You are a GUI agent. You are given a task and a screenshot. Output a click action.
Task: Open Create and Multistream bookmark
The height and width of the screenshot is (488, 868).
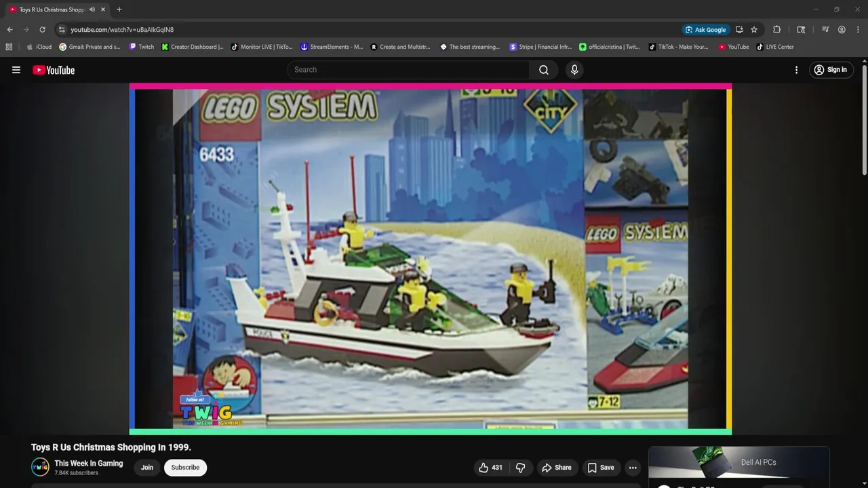click(x=400, y=47)
